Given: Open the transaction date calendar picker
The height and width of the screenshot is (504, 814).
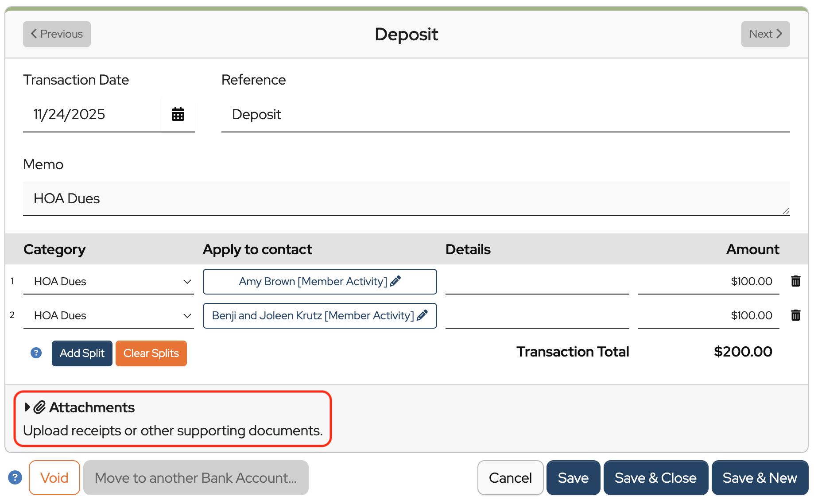Looking at the screenshot, I should [178, 114].
